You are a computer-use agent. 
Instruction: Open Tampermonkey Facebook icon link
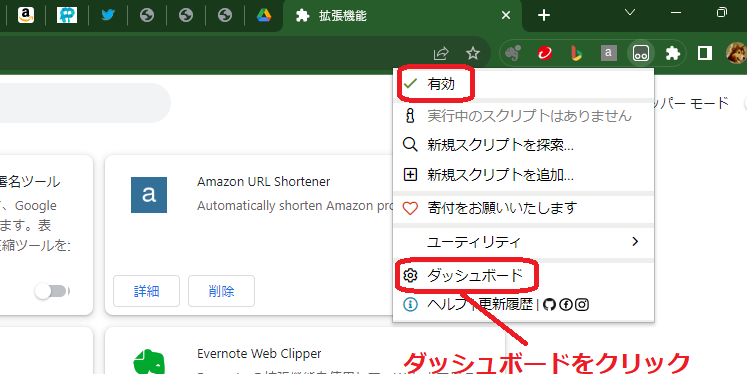click(565, 305)
